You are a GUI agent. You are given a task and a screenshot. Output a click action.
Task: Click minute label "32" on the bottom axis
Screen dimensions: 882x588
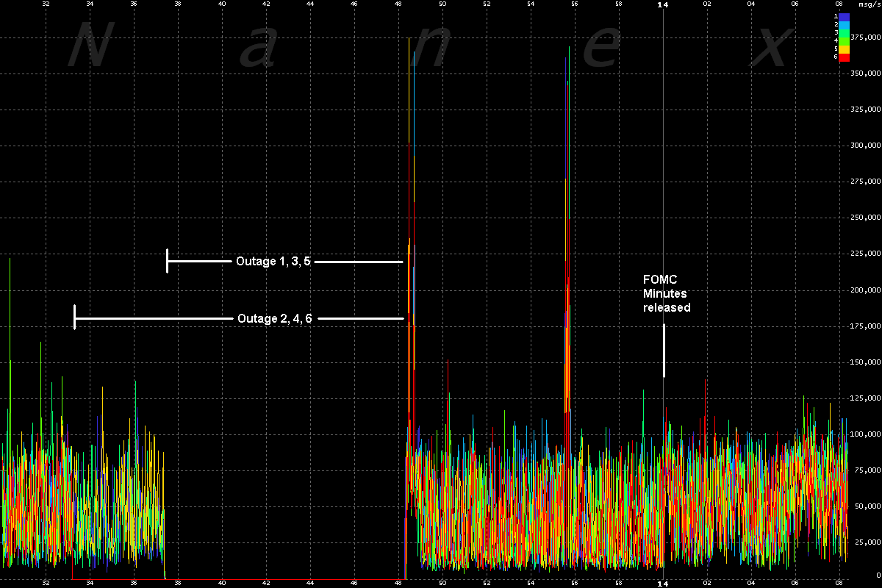pyautogui.click(x=46, y=584)
